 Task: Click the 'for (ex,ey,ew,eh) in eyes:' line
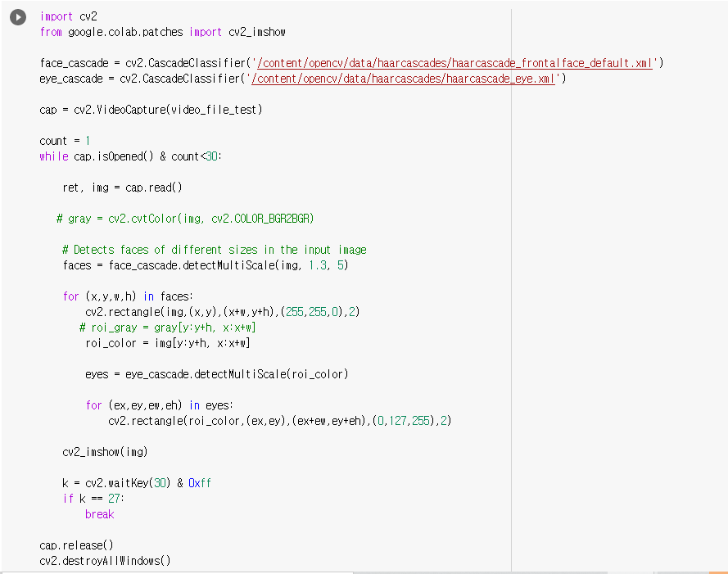[159, 405]
